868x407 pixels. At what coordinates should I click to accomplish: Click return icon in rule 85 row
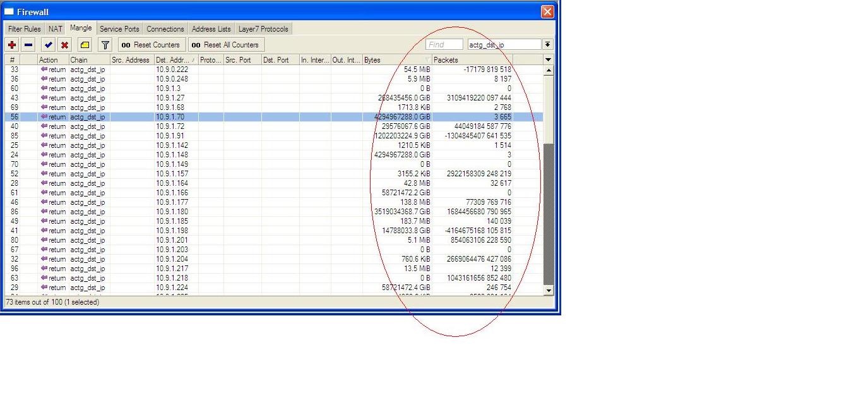[44, 136]
